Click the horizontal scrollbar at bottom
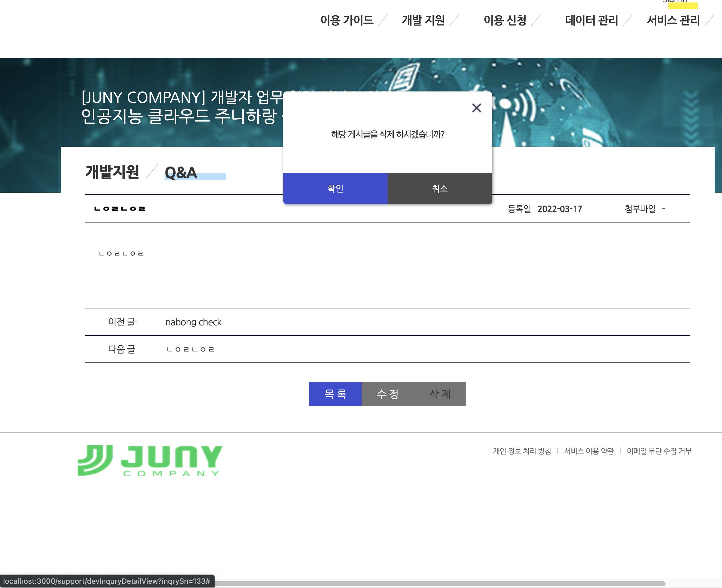 (440, 583)
